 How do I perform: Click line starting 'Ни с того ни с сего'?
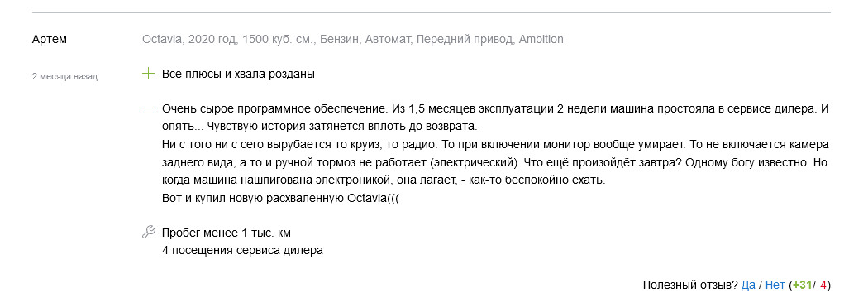[495, 145]
